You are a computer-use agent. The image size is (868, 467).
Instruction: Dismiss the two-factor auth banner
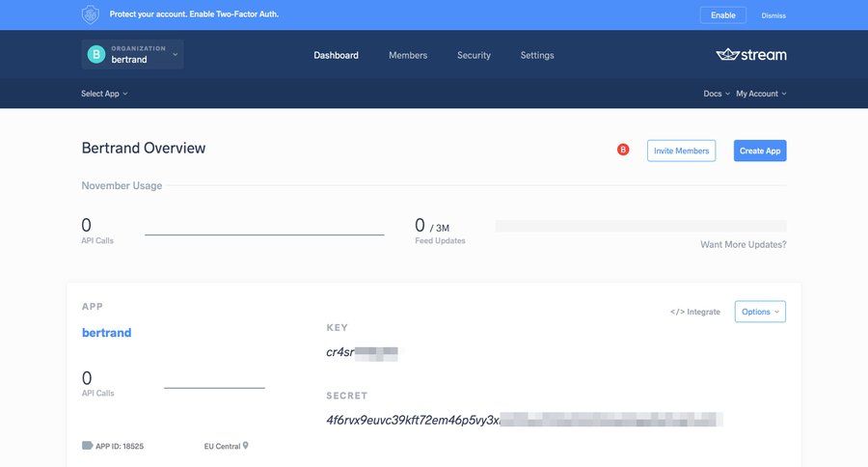coord(773,15)
